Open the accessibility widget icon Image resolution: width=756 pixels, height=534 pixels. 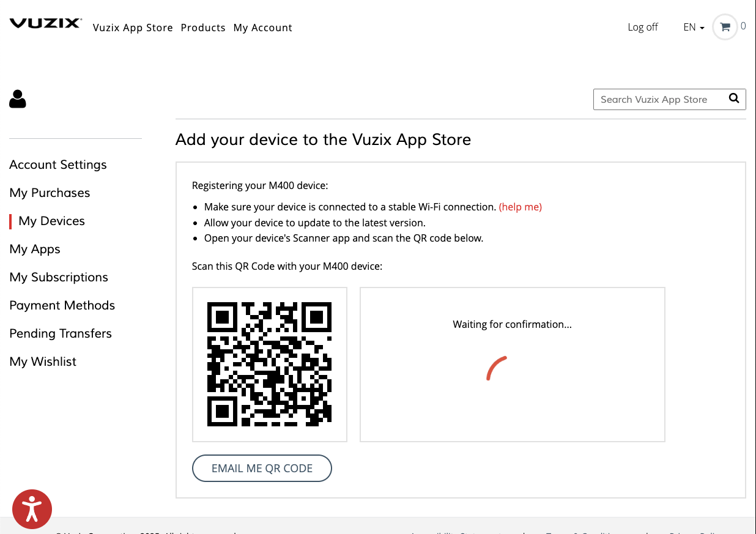tap(32, 509)
